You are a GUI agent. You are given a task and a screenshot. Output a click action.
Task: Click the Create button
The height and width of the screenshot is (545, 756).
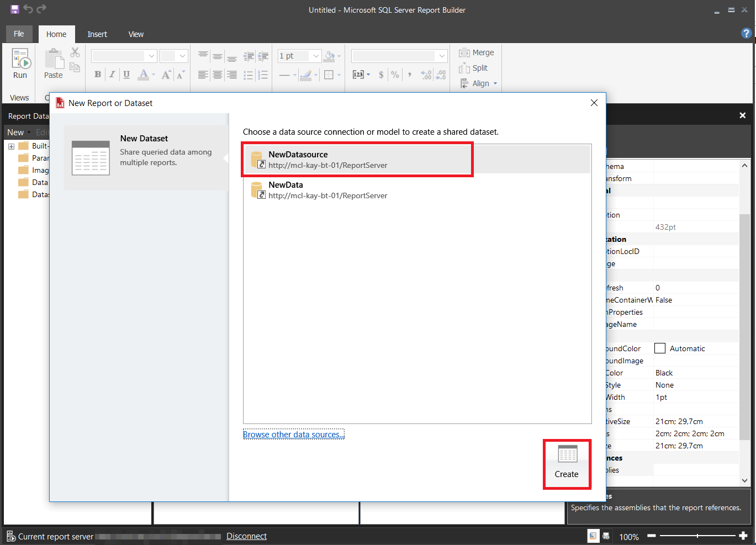567,464
